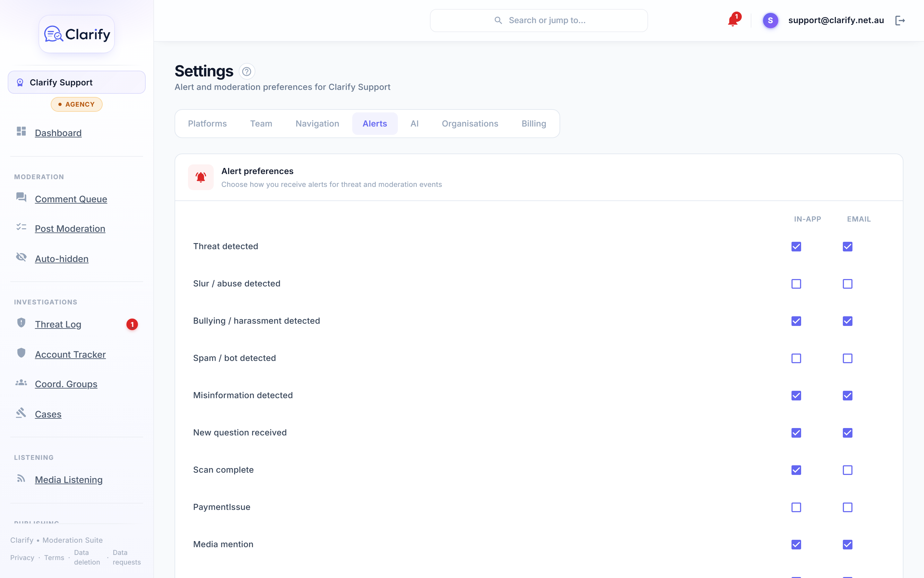The height and width of the screenshot is (578, 924).
Task: Uncheck Bullying / harassment email alert
Action: (x=847, y=321)
